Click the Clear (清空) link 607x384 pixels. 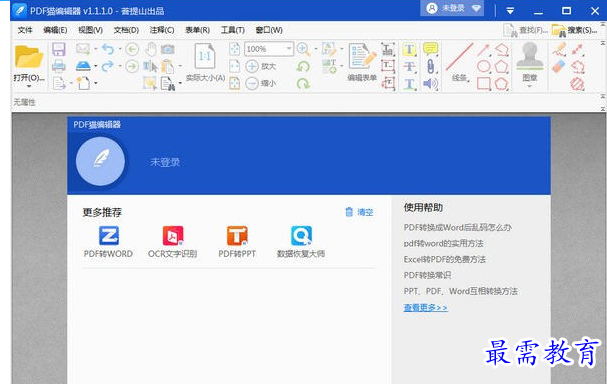(x=359, y=212)
